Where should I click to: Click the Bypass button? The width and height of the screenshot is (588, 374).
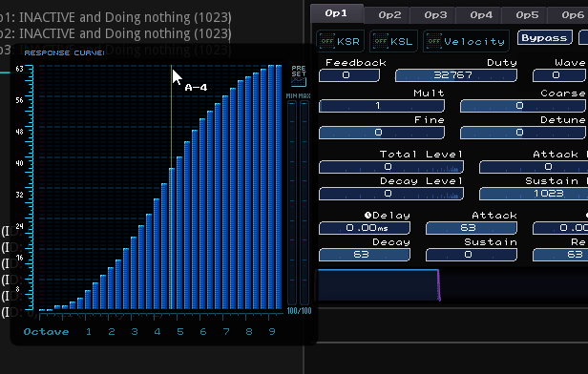click(544, 38)
